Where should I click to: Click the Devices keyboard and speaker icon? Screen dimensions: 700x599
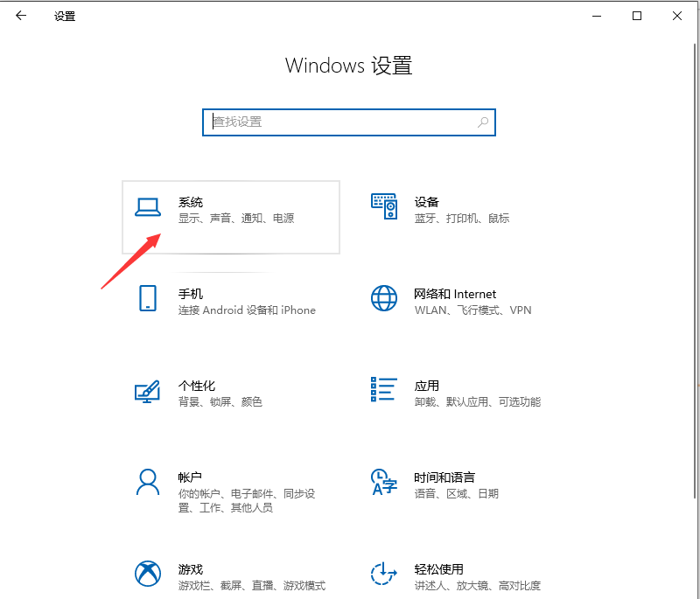point(384,207)
